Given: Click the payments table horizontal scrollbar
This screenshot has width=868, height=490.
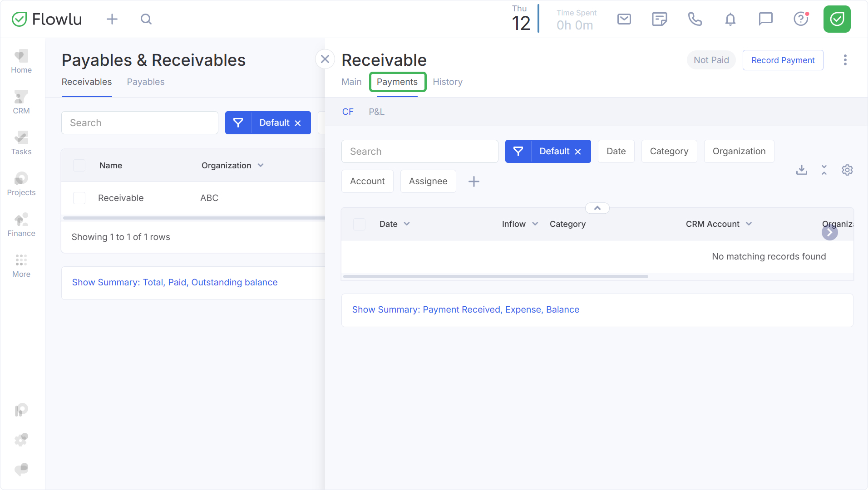Looking at the screenshot, I should tap(495, 276).
